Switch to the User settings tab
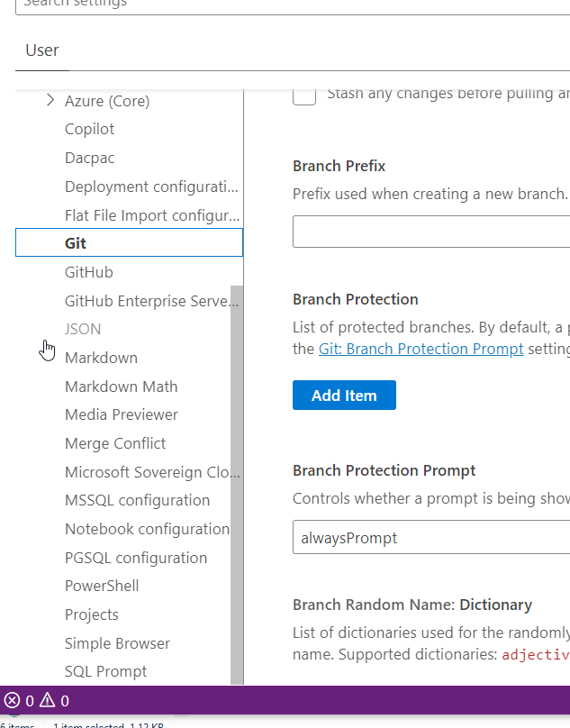Viewport: 570px width, 728px height. pos(42,50)
